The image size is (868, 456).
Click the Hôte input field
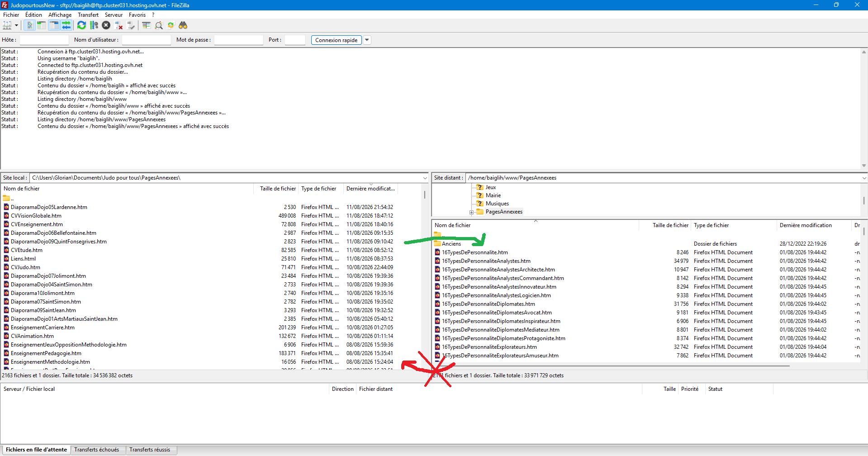[44, 40]
